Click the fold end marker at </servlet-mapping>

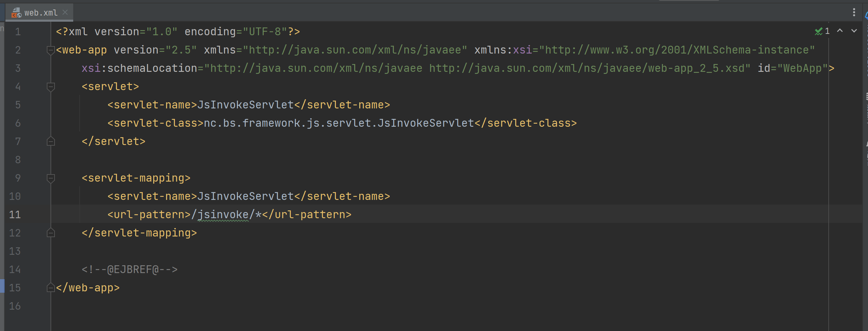point(51,233)
